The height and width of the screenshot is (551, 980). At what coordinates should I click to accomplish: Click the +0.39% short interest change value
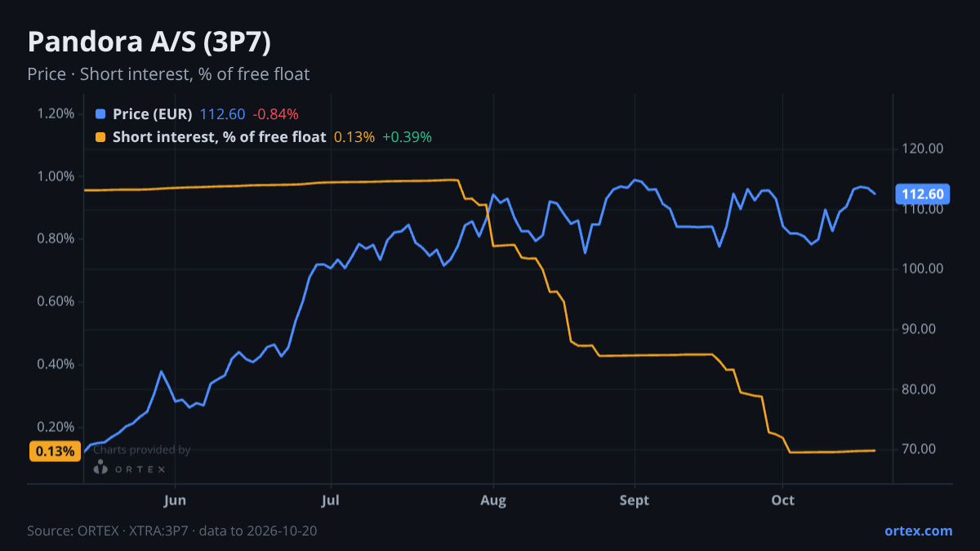pos(408,136)
